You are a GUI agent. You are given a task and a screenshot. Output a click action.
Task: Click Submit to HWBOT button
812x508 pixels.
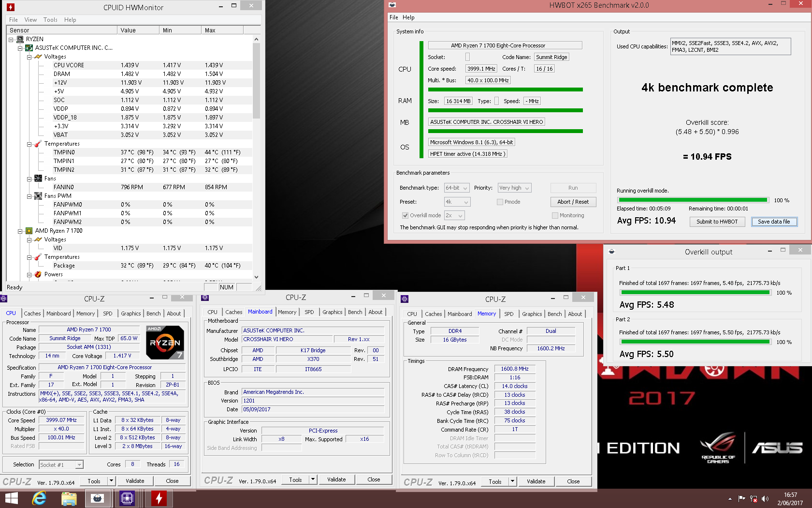pos(717,222)
